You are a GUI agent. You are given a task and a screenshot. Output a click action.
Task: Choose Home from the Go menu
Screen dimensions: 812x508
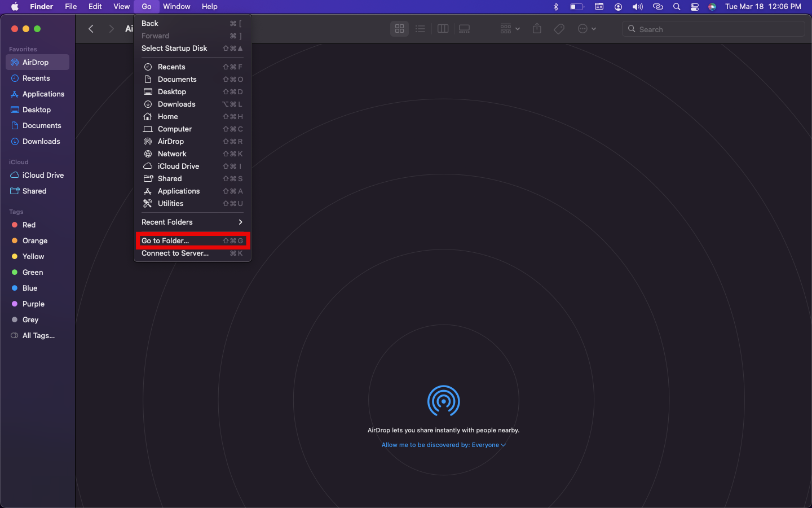tap(192, 116)
